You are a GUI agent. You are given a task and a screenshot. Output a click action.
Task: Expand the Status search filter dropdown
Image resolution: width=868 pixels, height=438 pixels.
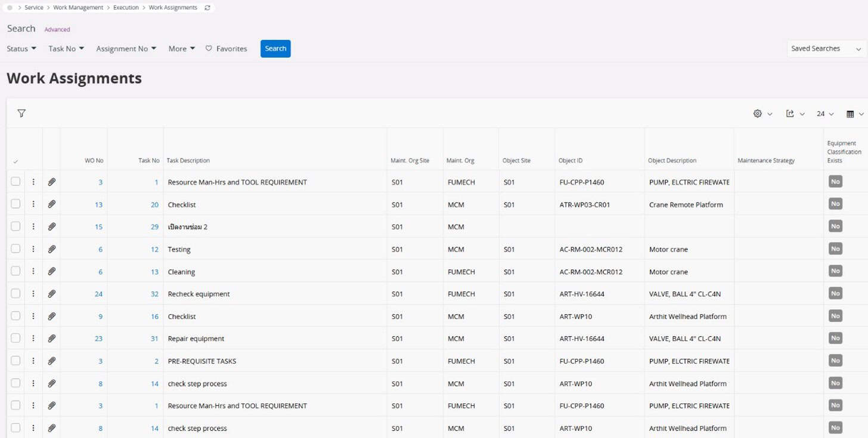[x=21, y=49]
